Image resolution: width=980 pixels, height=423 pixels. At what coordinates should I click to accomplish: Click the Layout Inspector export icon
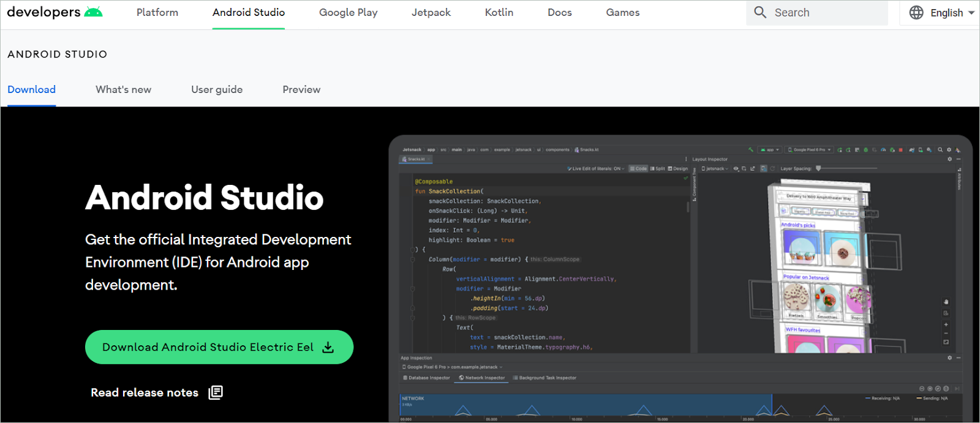(753, 168)
